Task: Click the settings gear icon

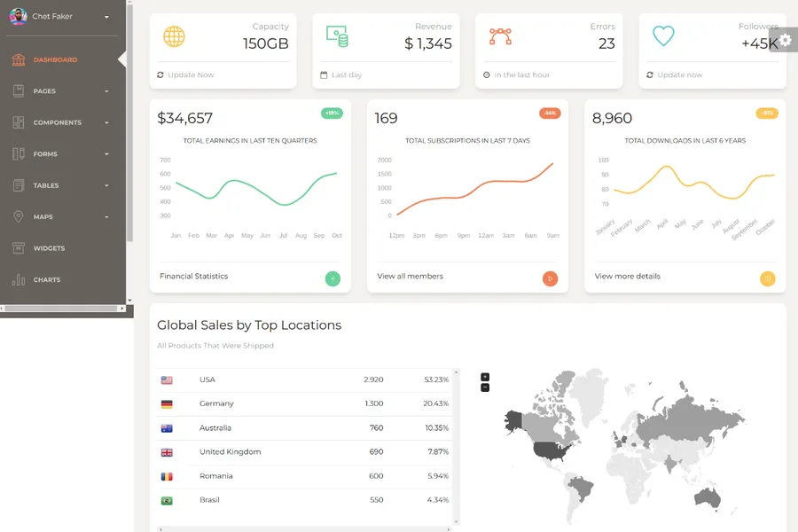Action: tap(785, 41)
